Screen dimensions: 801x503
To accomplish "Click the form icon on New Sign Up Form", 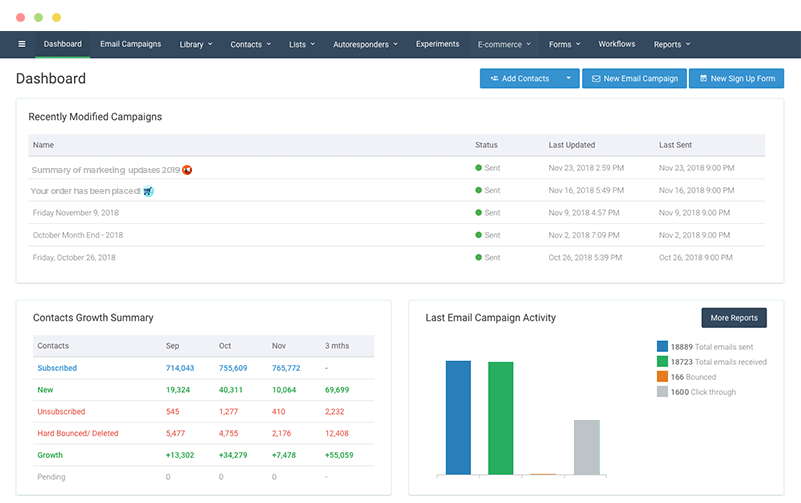I will pos(703,78).
